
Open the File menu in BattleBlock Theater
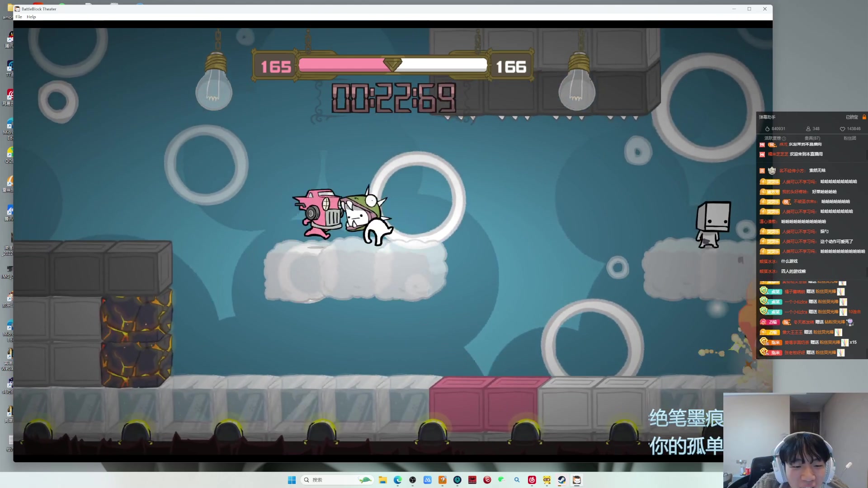pyautogui.click(x=19, y=17)
